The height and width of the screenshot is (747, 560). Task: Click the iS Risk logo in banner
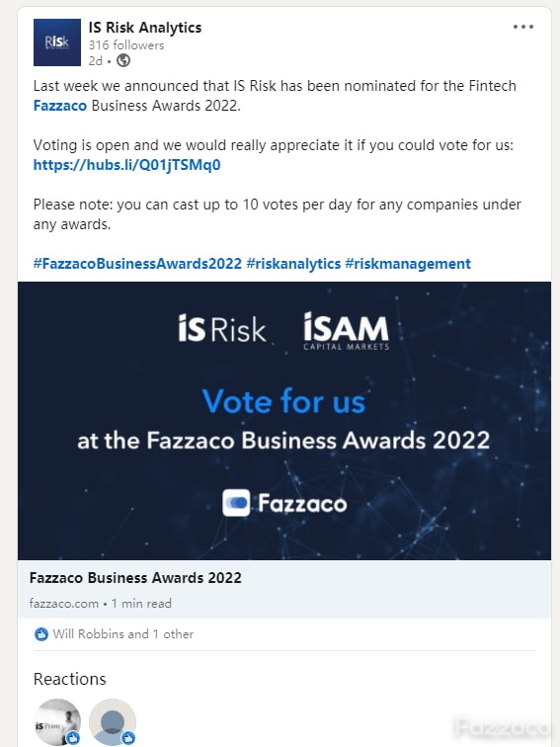tap(222, 328)
